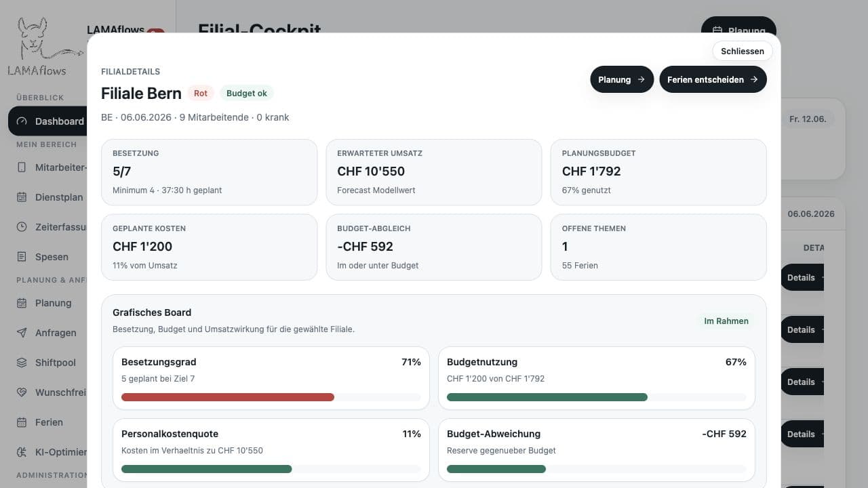This screenshot has width=868, height=488.
Task: Click the Dienstplan calendar icon
Action: [22, 197]
